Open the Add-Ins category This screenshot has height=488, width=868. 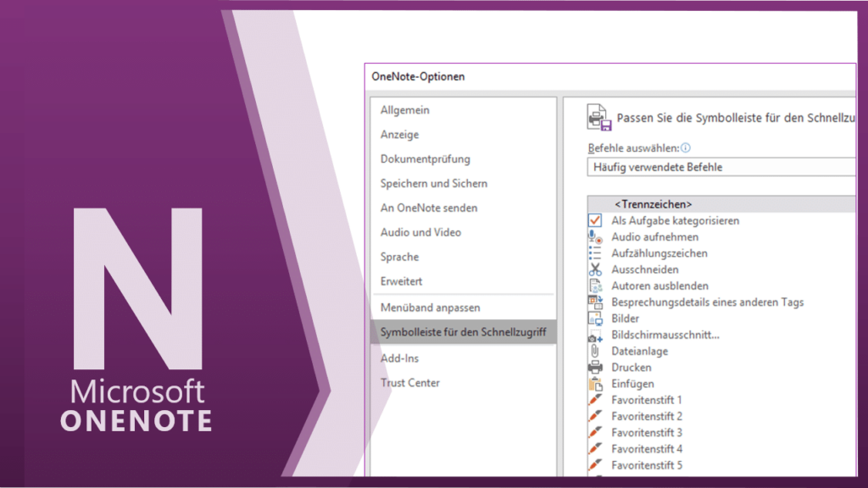click(x=400, y=358)
